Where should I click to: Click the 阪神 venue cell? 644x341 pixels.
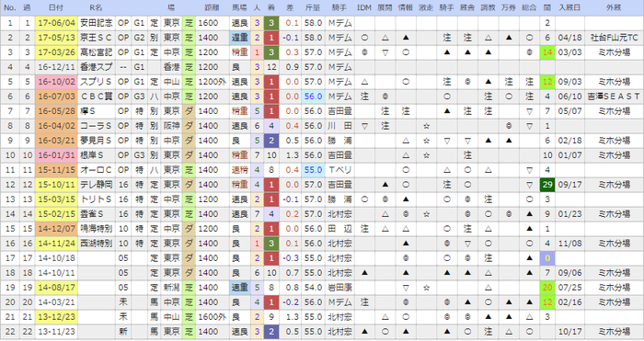coord(171,126)
